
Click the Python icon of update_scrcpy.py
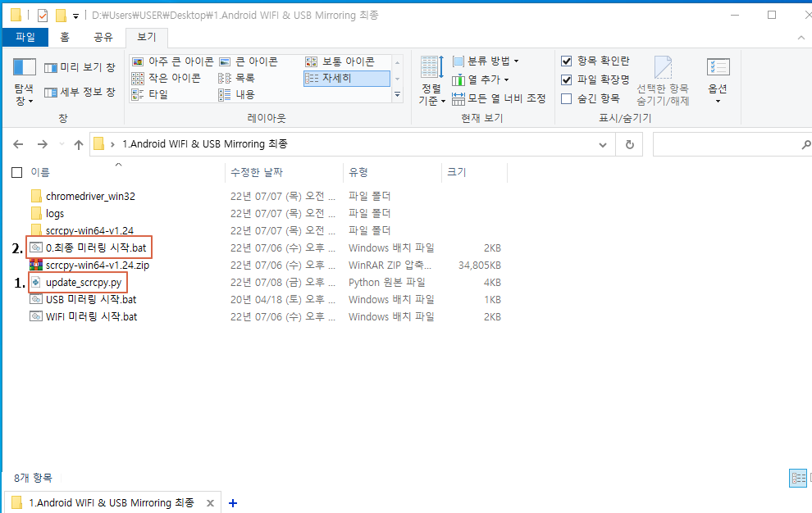click(36, 282)
